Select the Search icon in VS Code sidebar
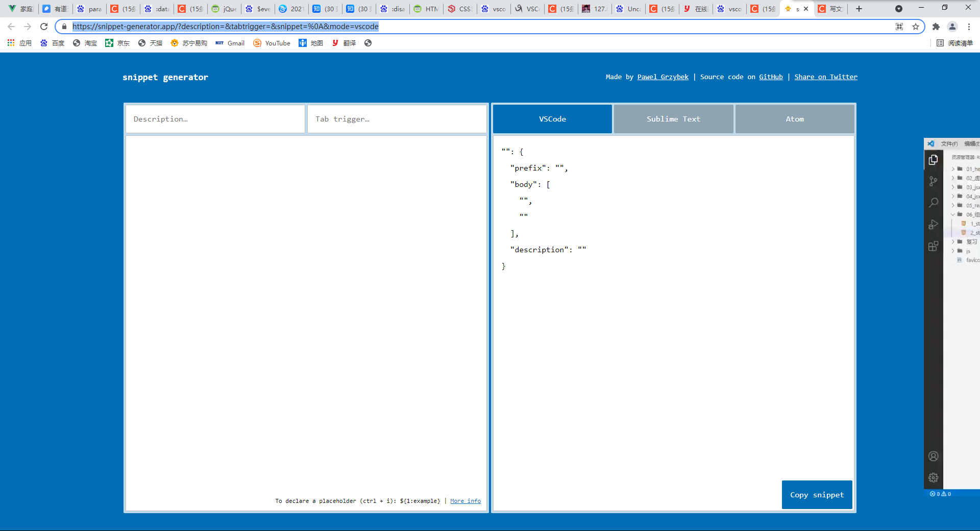 (934, 203)
